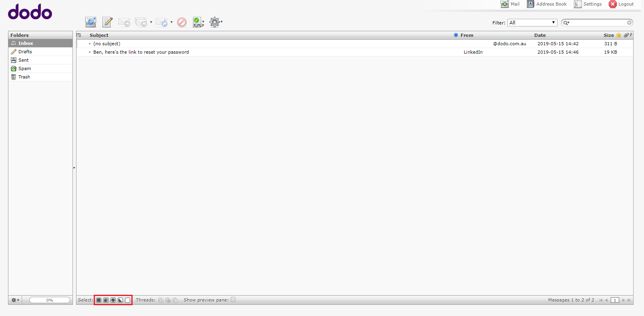
Task: Click the Select none empty box
Action: [x=128, y=300]
